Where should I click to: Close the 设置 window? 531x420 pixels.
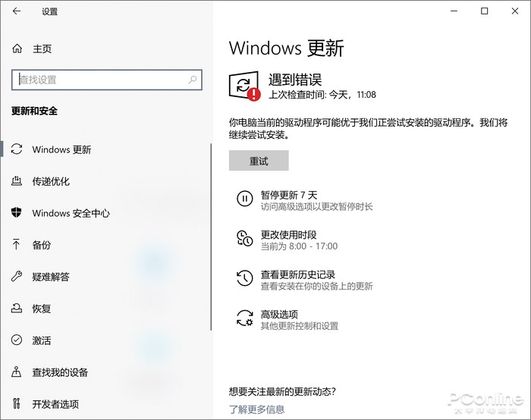click(515, 11)
